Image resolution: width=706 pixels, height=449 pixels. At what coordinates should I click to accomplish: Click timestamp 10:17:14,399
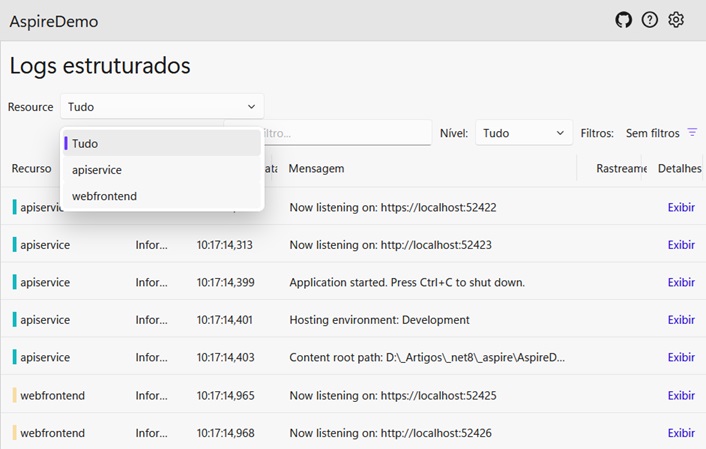point(225,282)
